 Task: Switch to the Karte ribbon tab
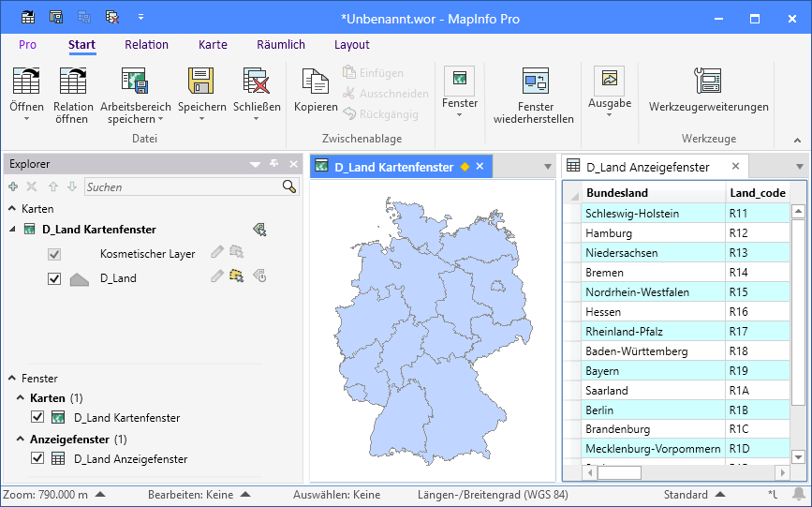(x=213, y=45)
